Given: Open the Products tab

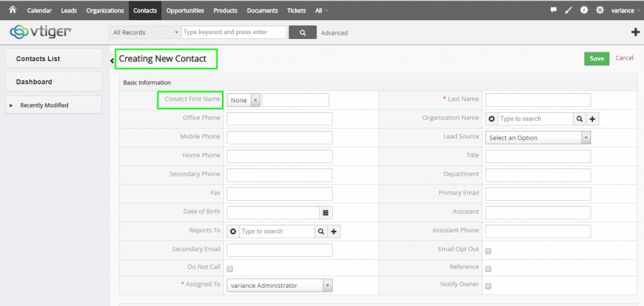Looking at the screenshot, I should pos(226,11).
